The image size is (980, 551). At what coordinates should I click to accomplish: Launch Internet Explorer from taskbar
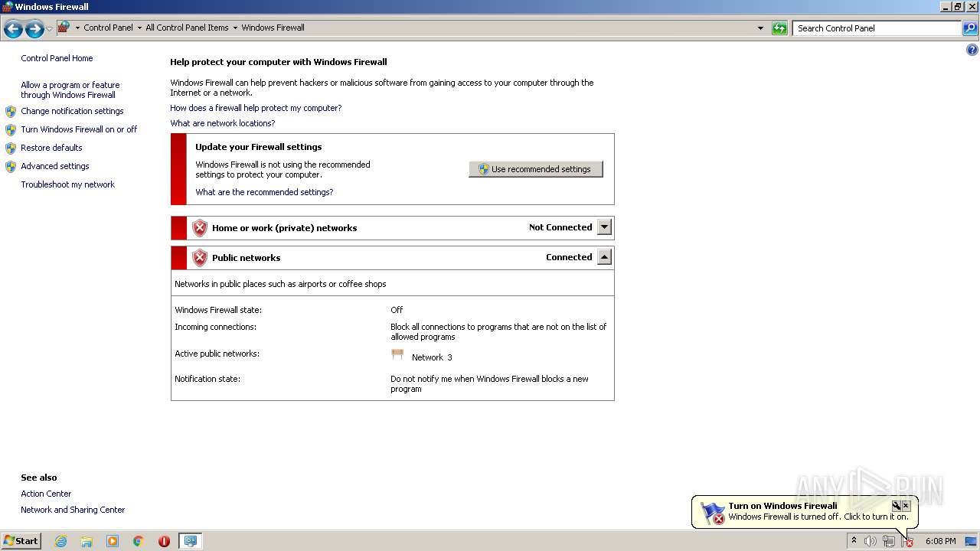point(60,541)
